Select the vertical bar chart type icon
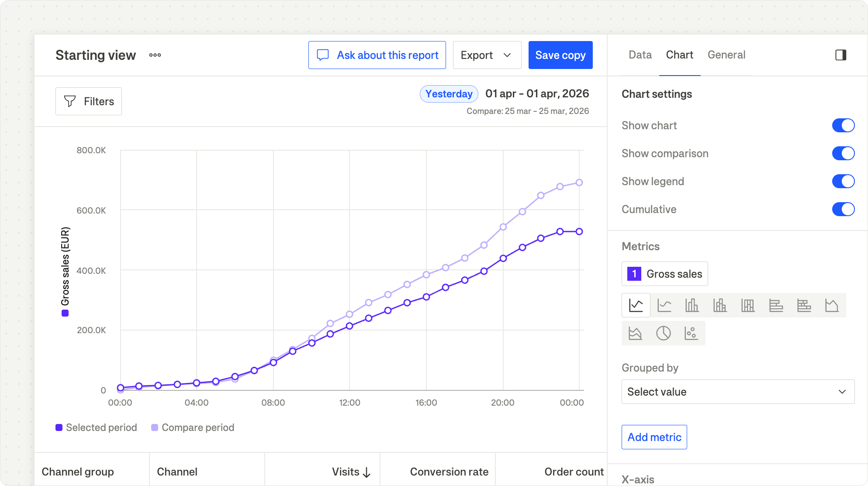Viewport: 868px width, 486px height. point(692,305)
